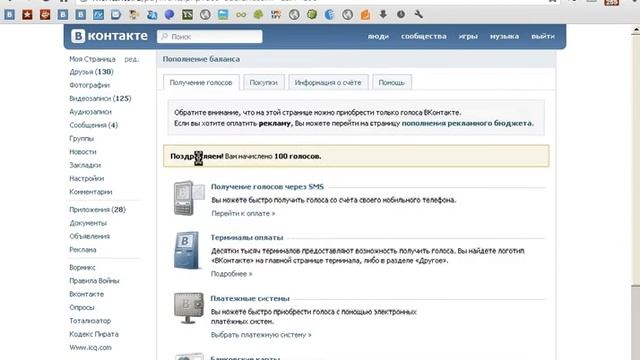Open игры in top navigation

468,36
